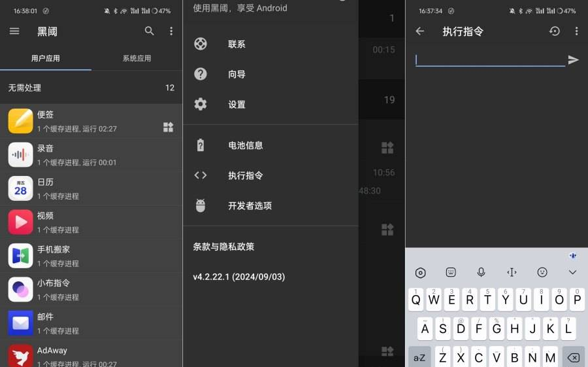Open the overflow menu in 黑阈 header

pos(171,31)
